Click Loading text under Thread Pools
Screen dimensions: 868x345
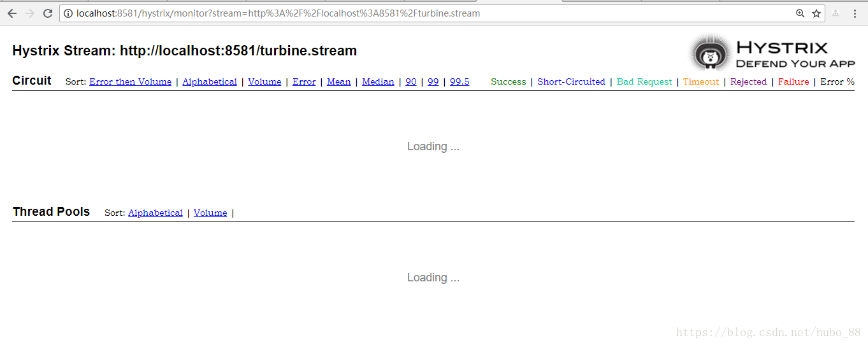click(433, 278)
